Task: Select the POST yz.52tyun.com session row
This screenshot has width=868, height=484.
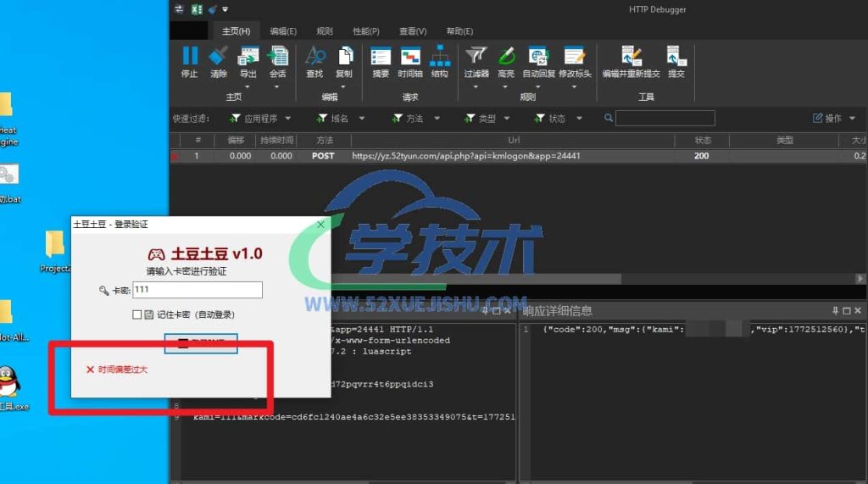Action: coord(518,156)
